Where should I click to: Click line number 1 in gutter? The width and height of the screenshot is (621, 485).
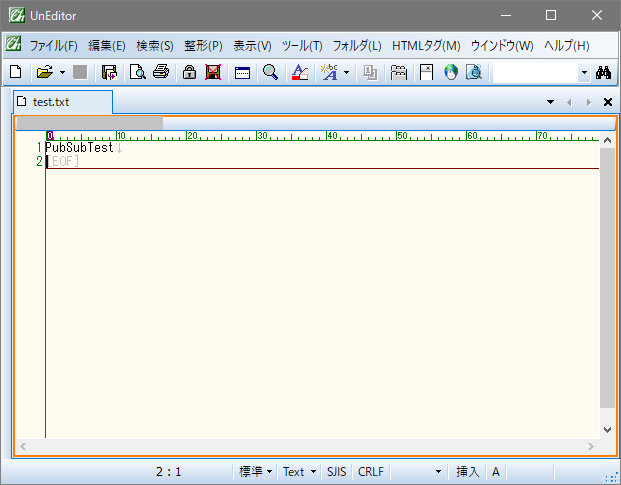(39, 147)
